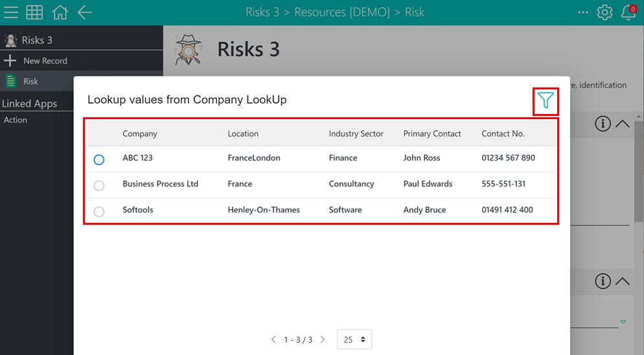Open the Action linked app

tap(16, 120)
